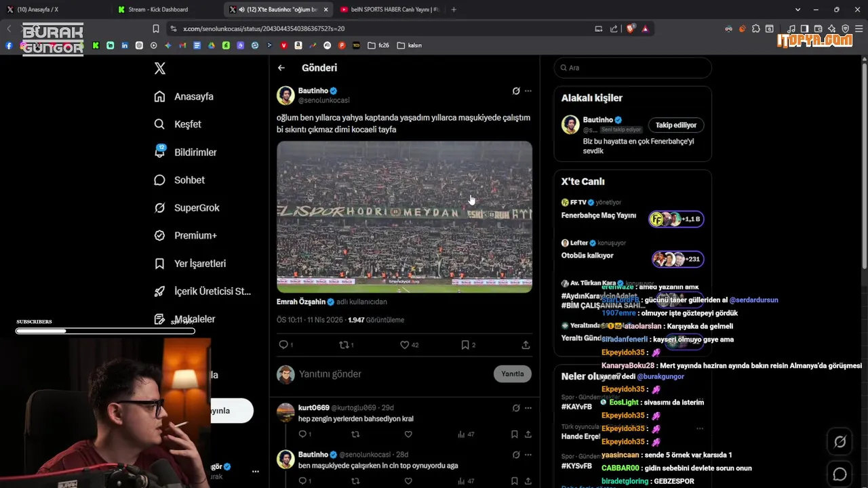Join Fenerbahçe Maç Yayını live

[676, 219]
